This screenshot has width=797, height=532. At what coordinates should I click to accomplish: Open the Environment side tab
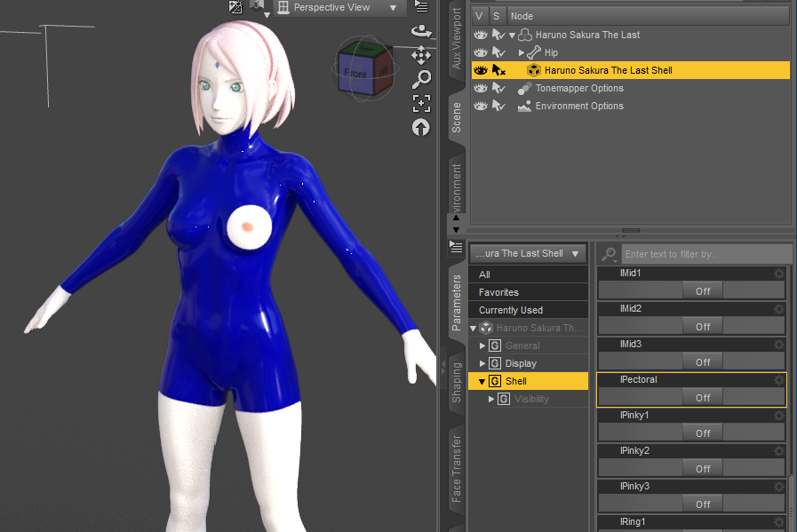pyautogui.click(x=457, y=187)
